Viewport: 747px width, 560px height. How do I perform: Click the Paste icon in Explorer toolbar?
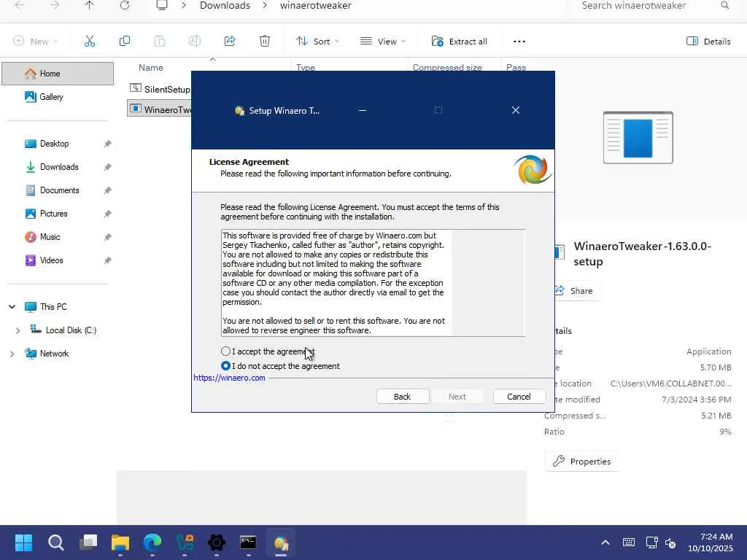pyautogui.click(x=160, y=41)
